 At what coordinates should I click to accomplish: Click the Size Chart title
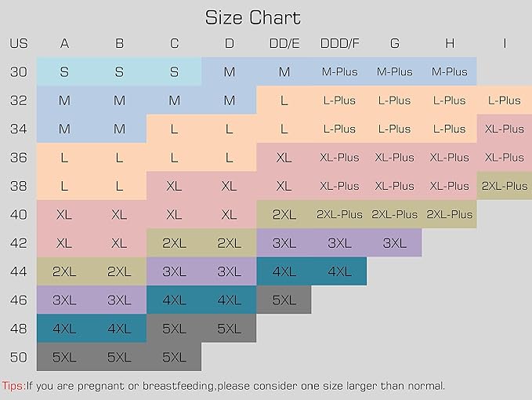pyautogui.click(x=252, y=17)
